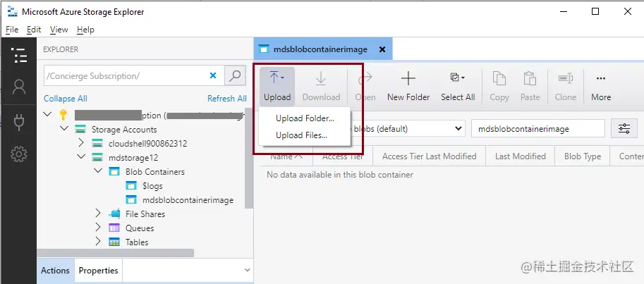Click the Paste toolbar button

(x=530, y=86)
